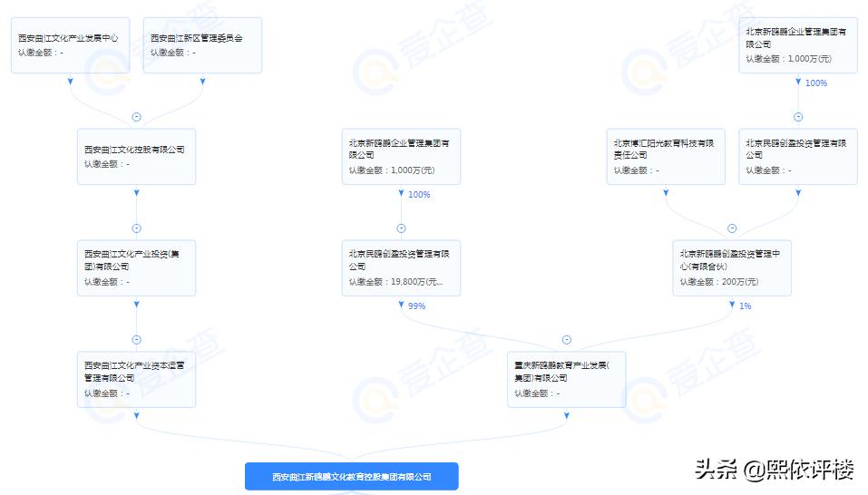868x495 pixels.
Task: Collapse the node above 西安曲江文化产业投资(集团)有限公司
Action: (136, 228)
